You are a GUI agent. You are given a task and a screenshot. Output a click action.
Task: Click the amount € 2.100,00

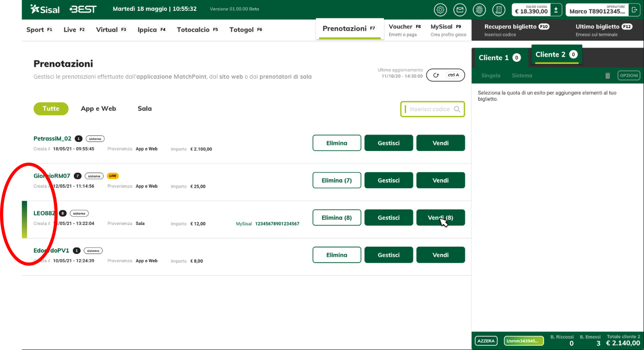[x=201, y=149]
